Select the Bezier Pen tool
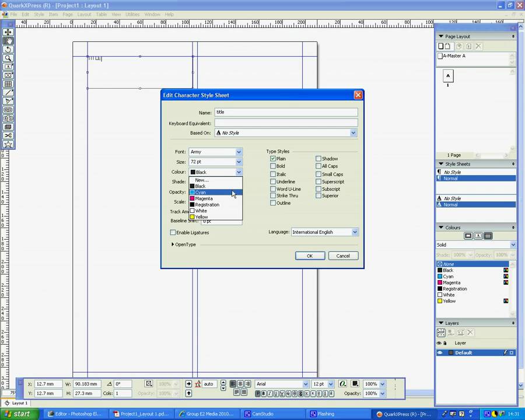 [x=8, y=101]
